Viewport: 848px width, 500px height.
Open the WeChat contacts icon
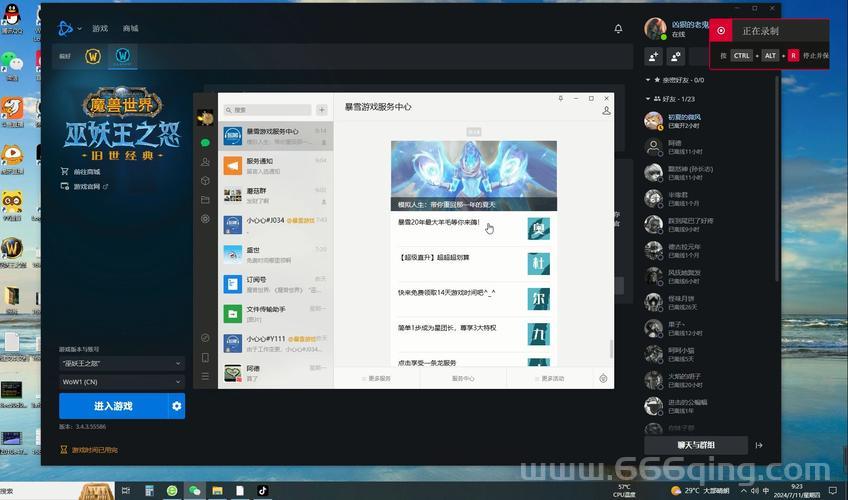[205, 162]
